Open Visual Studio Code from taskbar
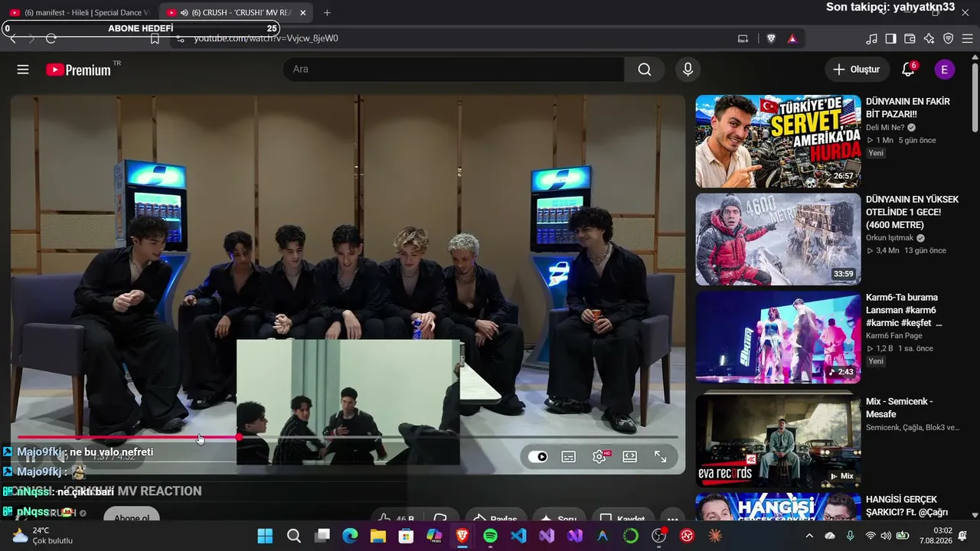Image resolution: width=980 pixels, height=551 pixels. 518,536
